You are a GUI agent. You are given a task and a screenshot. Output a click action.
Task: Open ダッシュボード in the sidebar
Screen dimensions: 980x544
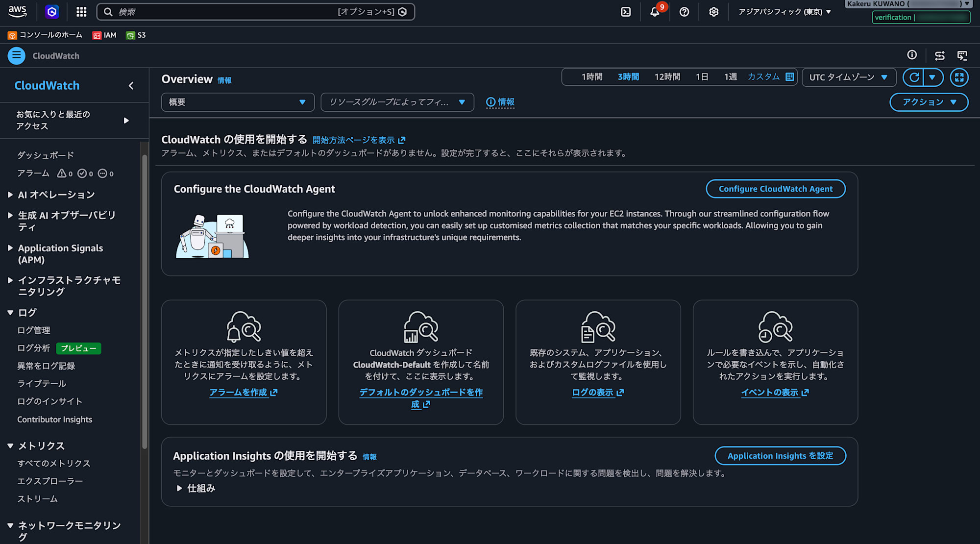coord(46,155)
